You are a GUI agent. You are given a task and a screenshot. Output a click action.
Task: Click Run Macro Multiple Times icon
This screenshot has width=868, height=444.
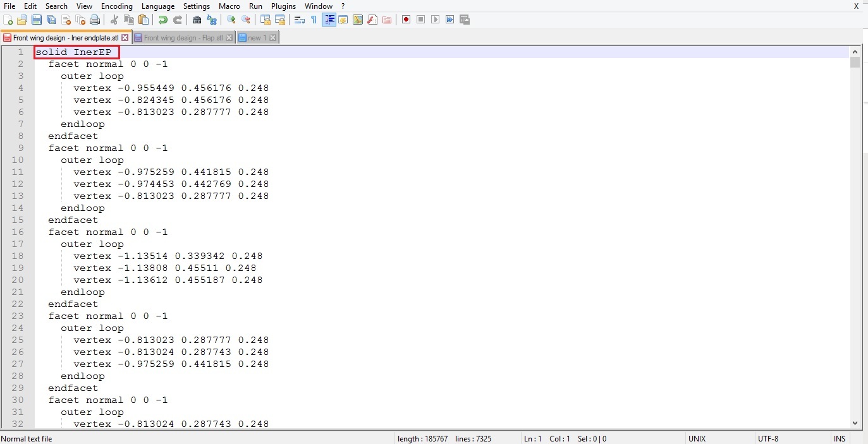click(449, 20)
